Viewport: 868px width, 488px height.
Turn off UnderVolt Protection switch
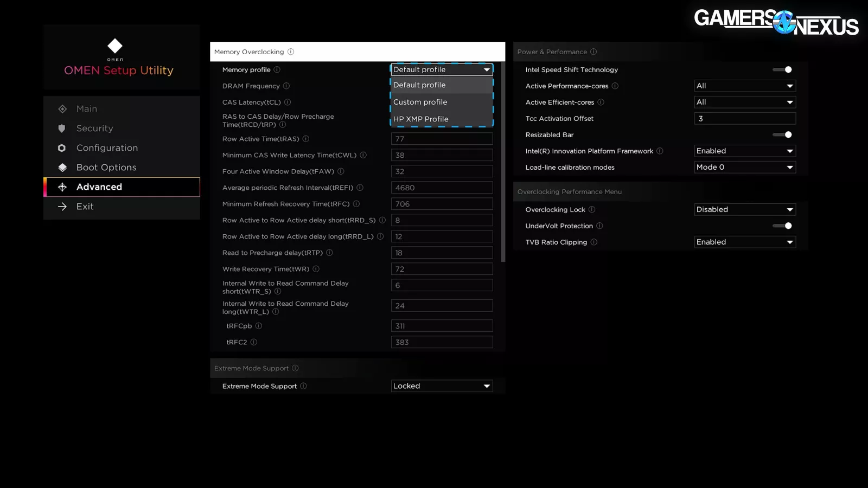coord(782,226)
